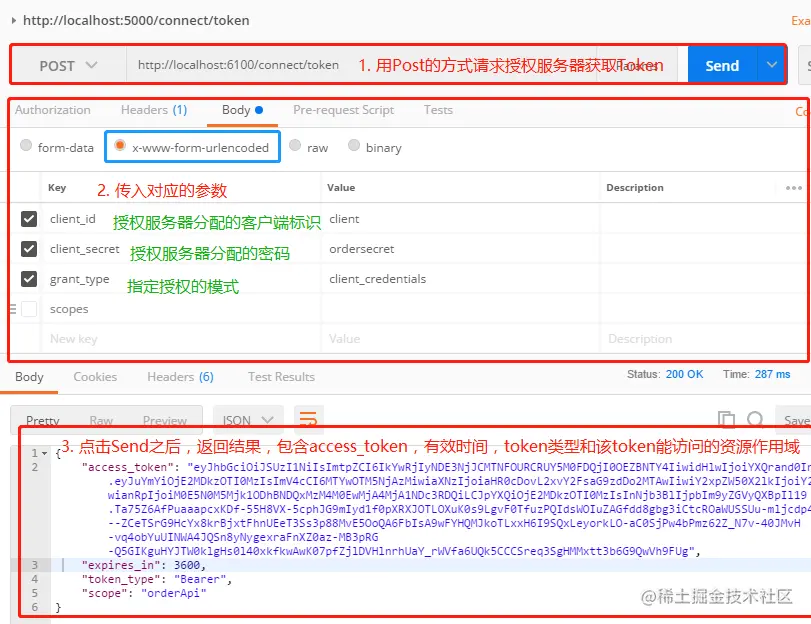811x624 pixels.
Task: Uncheck the grant_type parameter checkbox
Action: click(29, 279)
